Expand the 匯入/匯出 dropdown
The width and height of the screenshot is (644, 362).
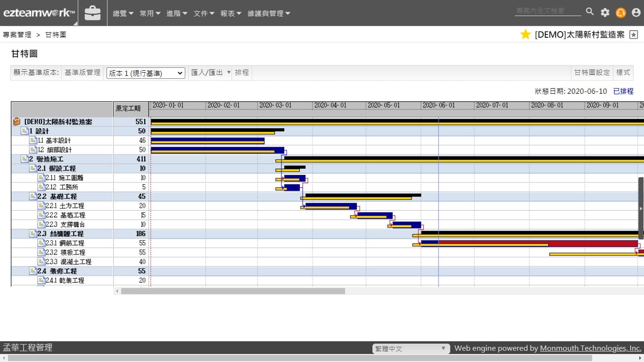211,73
